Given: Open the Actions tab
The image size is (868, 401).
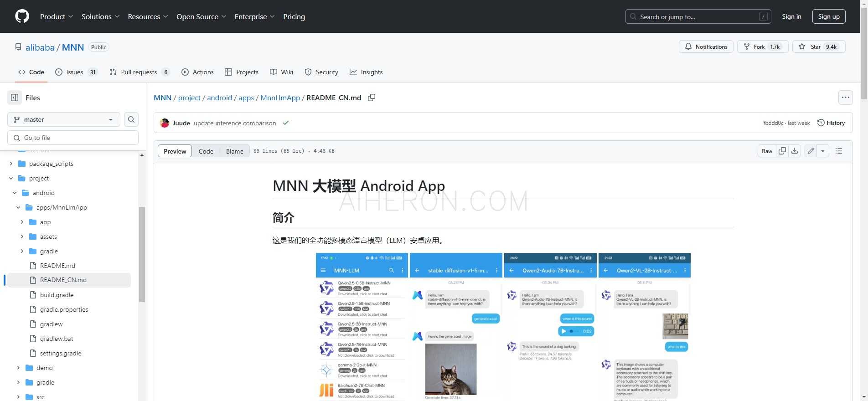Looking at the screenshot, I should point(198,72).
